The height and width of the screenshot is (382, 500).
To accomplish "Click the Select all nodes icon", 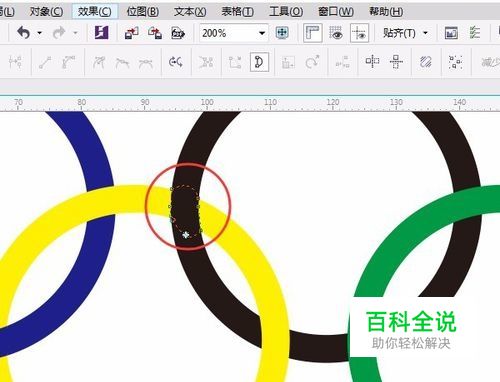I will tap(455, 62).
